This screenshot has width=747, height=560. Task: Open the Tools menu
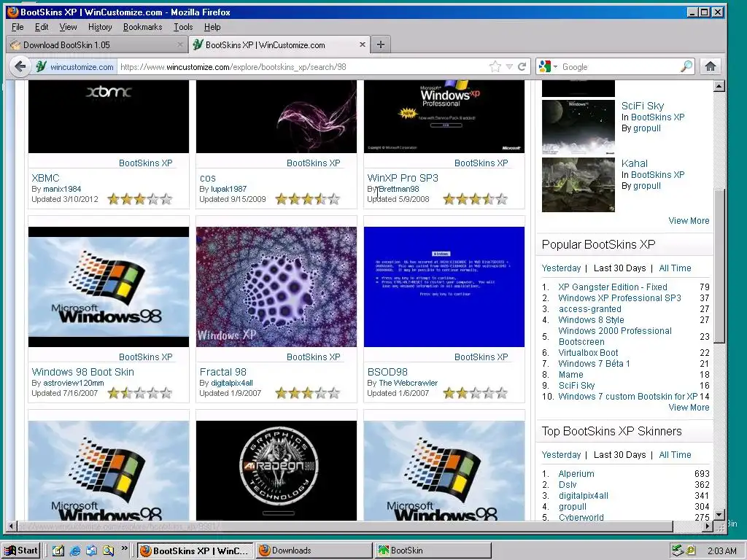coord(183,27)
